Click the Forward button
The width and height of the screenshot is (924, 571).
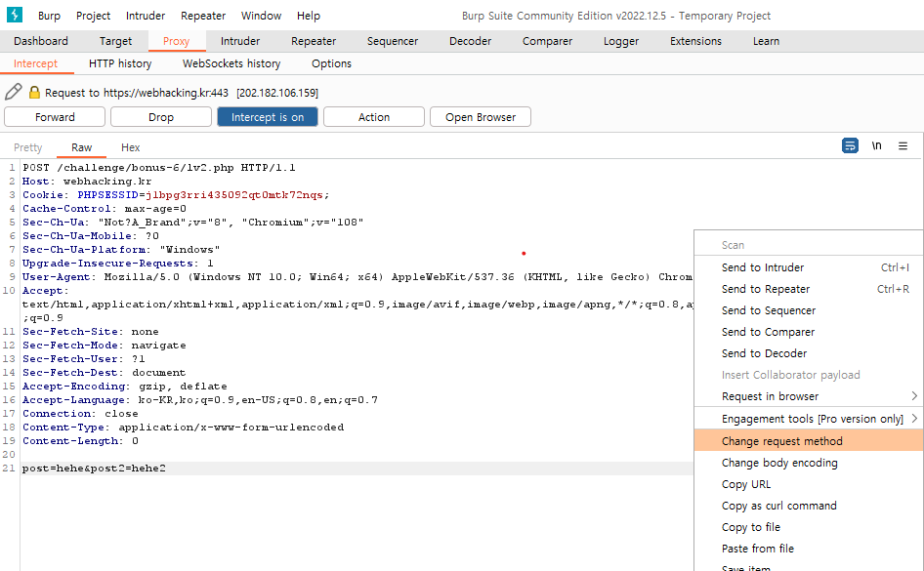[x=55, y=117]
